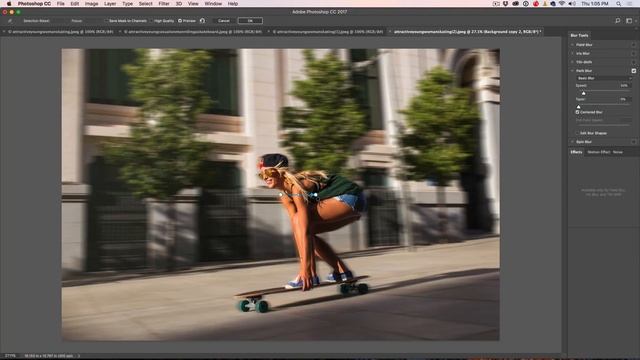Click the zoom percentage in status bar

point(10,356)
